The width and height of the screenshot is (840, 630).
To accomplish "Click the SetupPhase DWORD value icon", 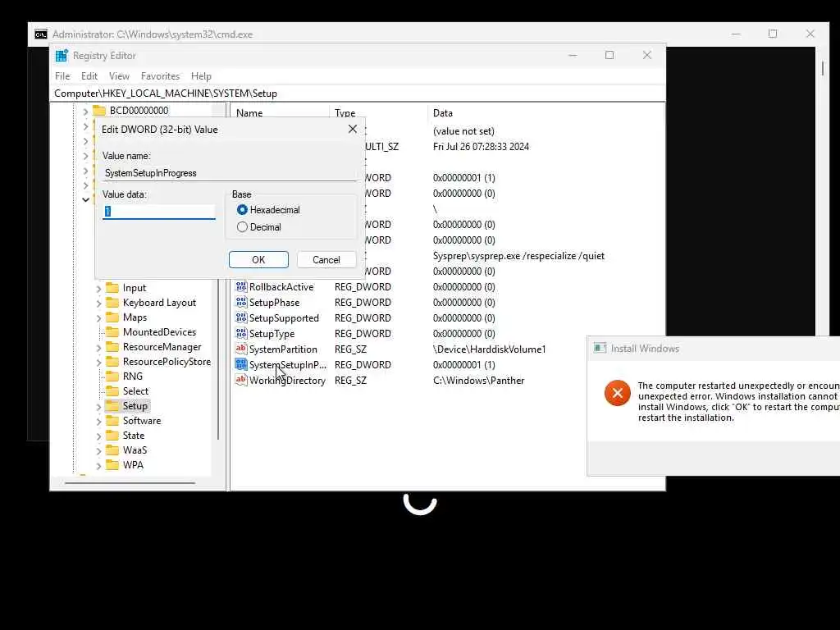I will coord(241,302).
